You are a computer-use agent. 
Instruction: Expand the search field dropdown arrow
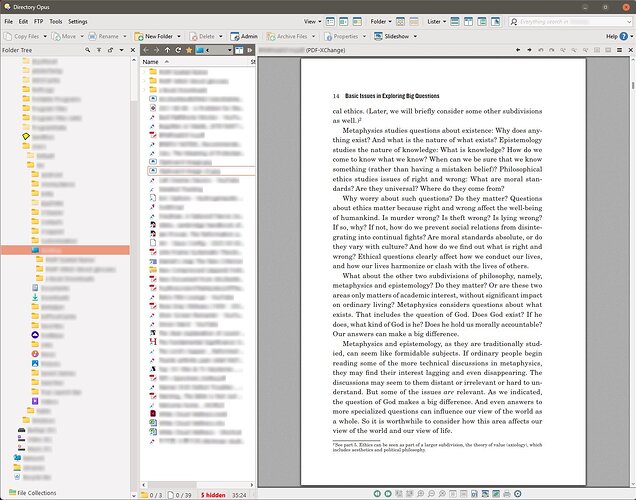(629, 21)
